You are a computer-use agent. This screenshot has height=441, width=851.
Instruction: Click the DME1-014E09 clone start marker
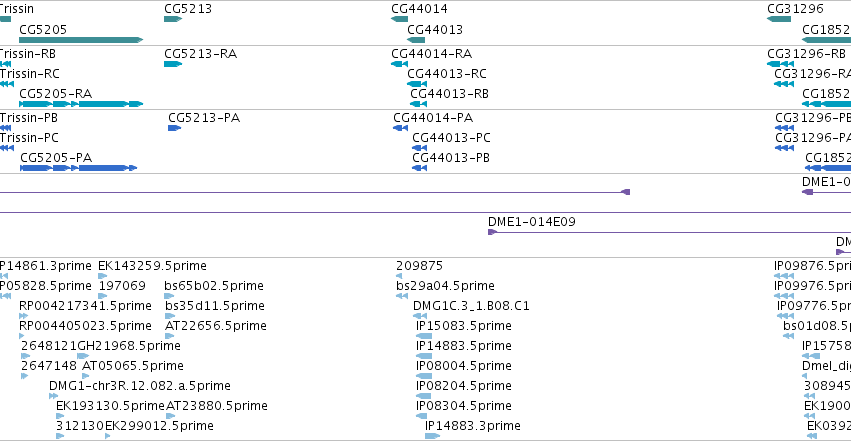492,232
